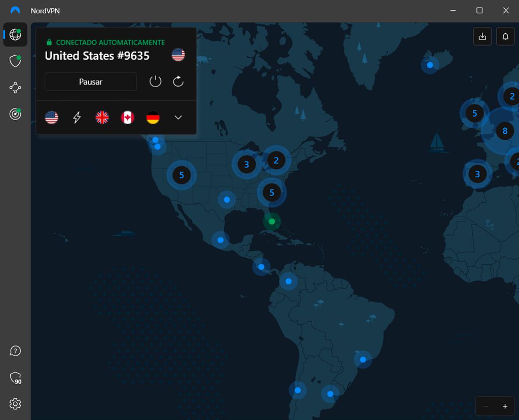Open notifications via the bell icon

click(x=505, y=36)
